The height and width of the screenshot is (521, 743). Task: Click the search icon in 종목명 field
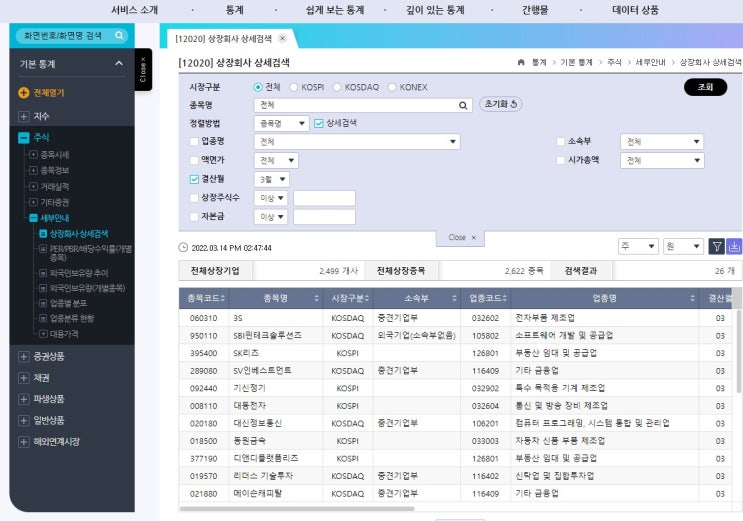pos(463,106)
